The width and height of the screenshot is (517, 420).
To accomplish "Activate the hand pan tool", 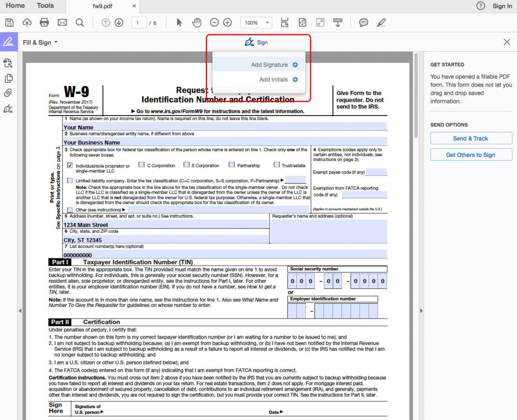I will coord(197,22).
